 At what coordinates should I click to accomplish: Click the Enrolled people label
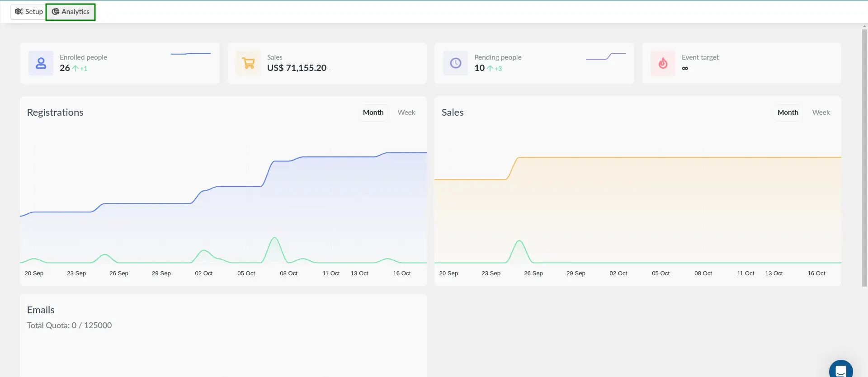[x=83, y=57]
